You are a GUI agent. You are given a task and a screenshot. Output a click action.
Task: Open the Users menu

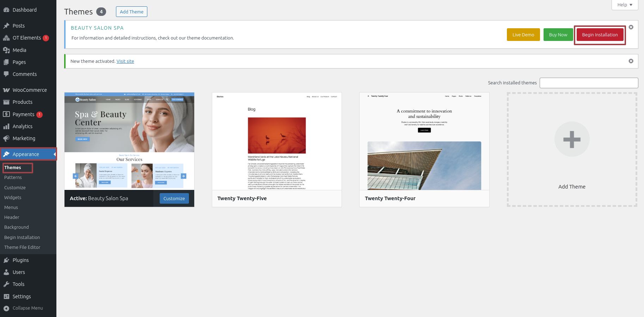[28, 272]
